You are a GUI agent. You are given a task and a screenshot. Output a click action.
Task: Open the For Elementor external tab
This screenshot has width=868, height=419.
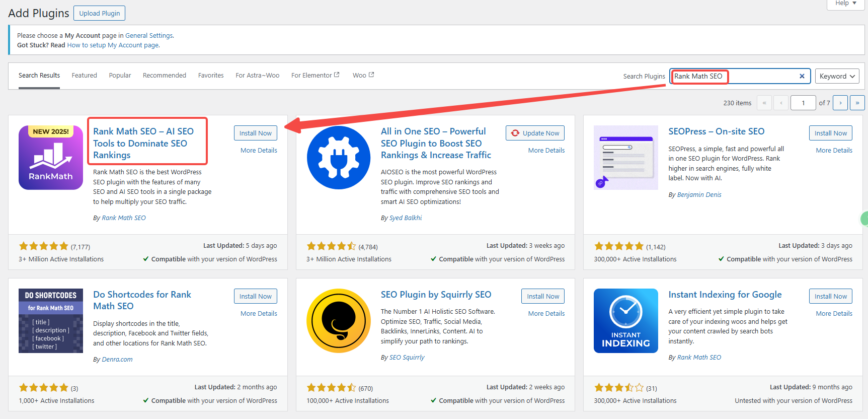coord(315,76)
